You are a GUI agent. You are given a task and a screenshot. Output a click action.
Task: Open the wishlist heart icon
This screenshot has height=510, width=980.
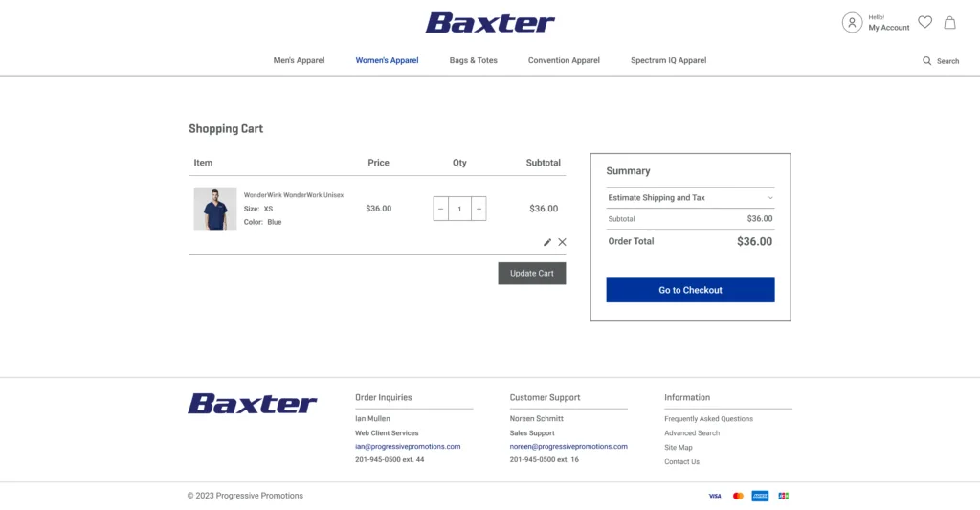point(925,23)
